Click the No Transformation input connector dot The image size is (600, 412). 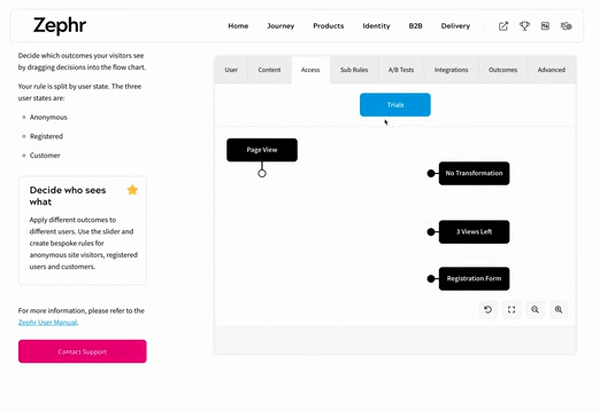431,173
